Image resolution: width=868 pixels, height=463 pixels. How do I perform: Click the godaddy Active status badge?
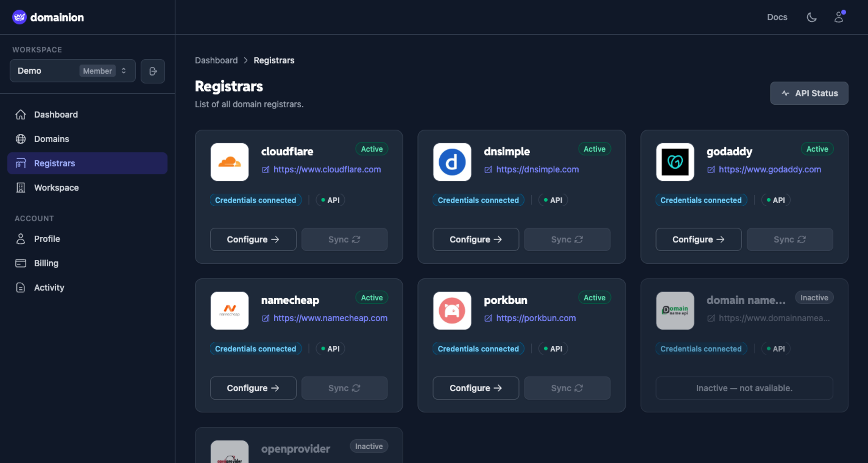(x=817, y=149)
